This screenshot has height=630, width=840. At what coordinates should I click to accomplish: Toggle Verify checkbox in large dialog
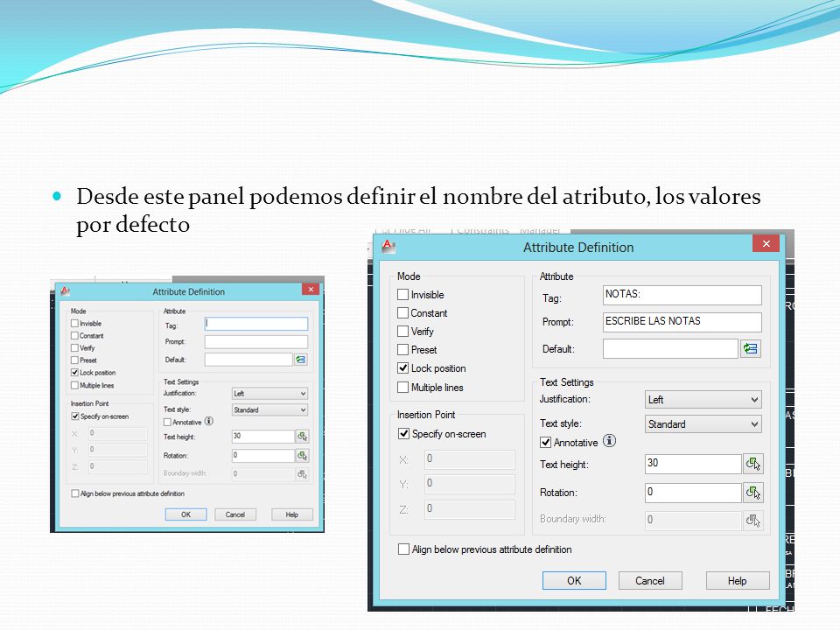click(402, 332)
